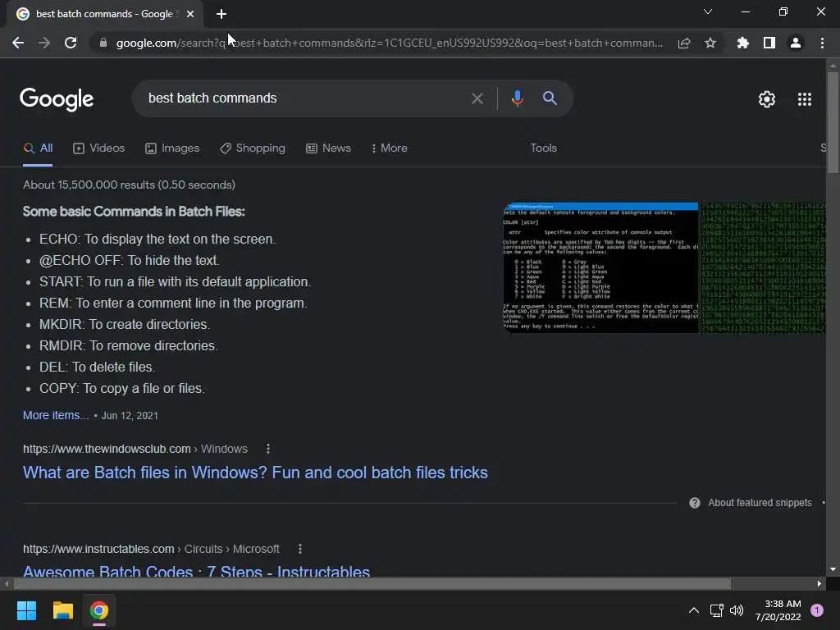Open the clock showing 3:38 AM

(778, 610)
